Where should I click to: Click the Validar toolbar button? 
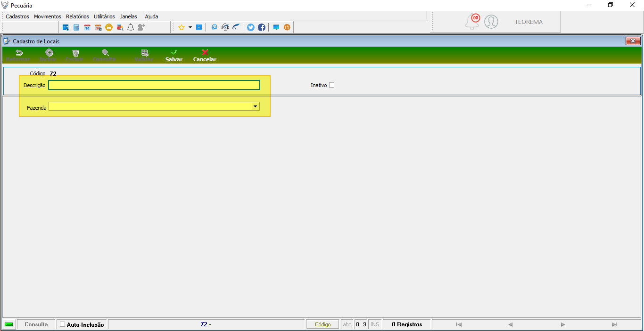point(144,56)
